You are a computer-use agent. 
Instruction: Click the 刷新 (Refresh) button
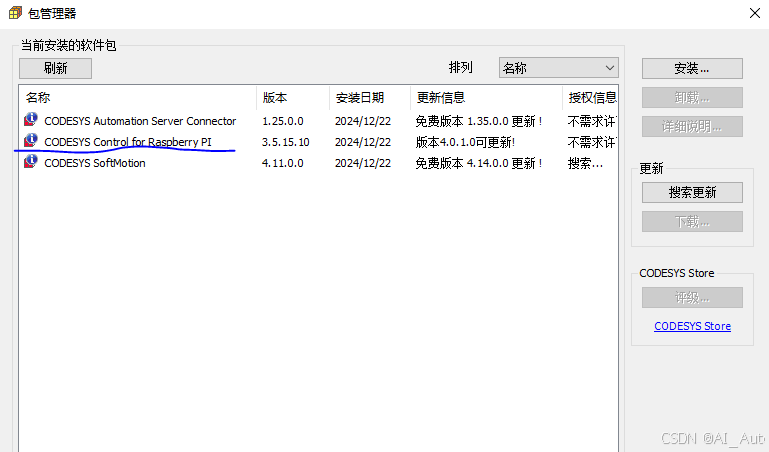pyautogui.click(x=55, y=68)
